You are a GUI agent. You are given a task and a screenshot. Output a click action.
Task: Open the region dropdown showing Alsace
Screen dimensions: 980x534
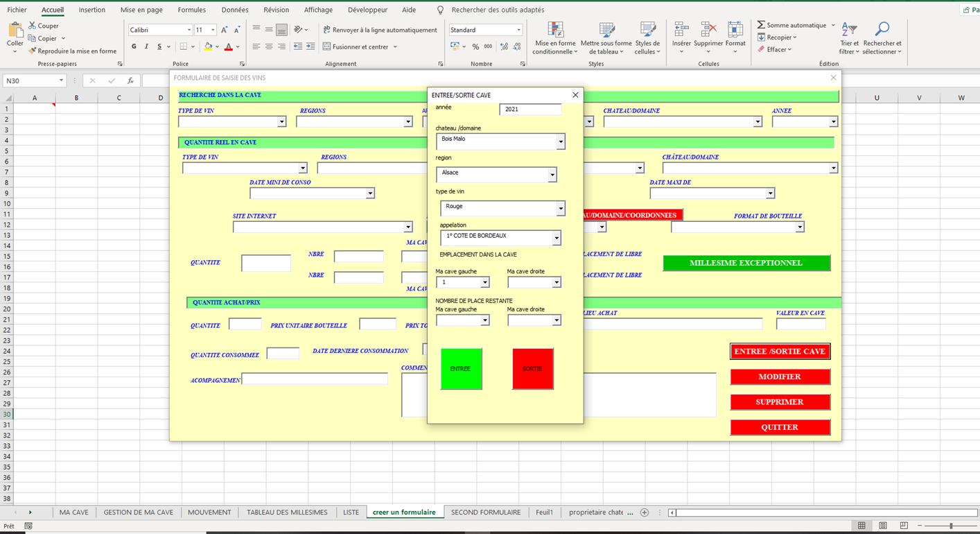(552, 175)
